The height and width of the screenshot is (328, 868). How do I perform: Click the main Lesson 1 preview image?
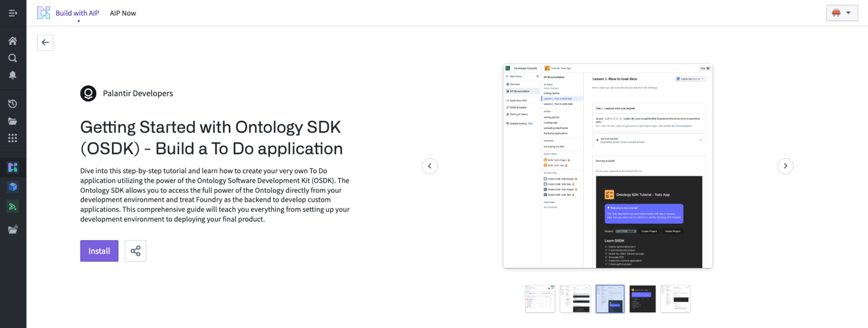click(608, 166)
